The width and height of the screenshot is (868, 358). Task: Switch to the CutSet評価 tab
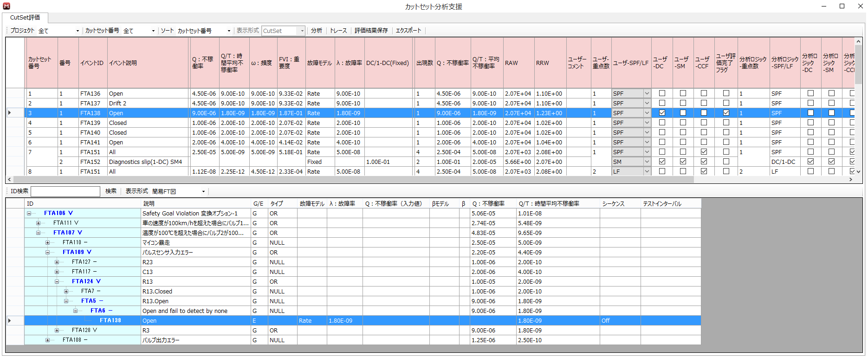(x=25, y=18)
